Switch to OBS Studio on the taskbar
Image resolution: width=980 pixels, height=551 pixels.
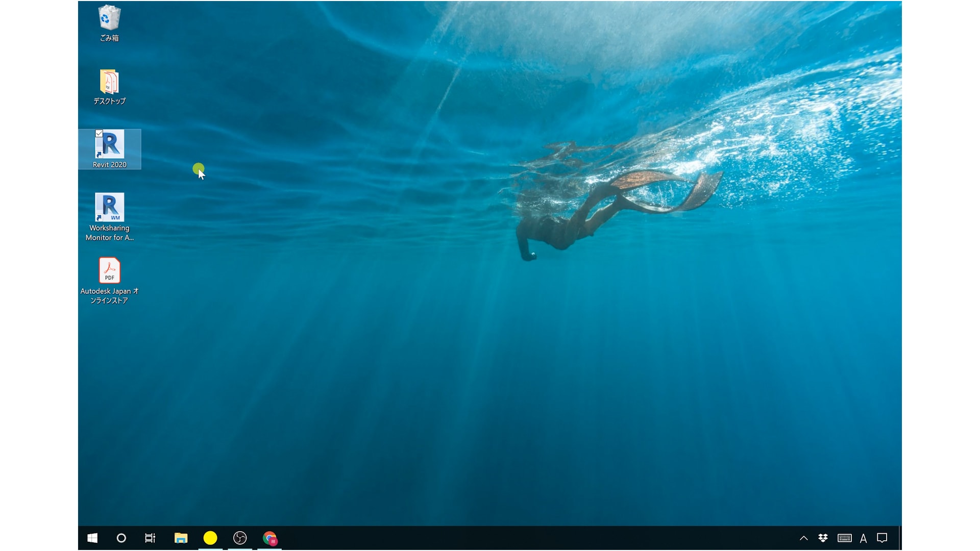click(x=240, y=538)
